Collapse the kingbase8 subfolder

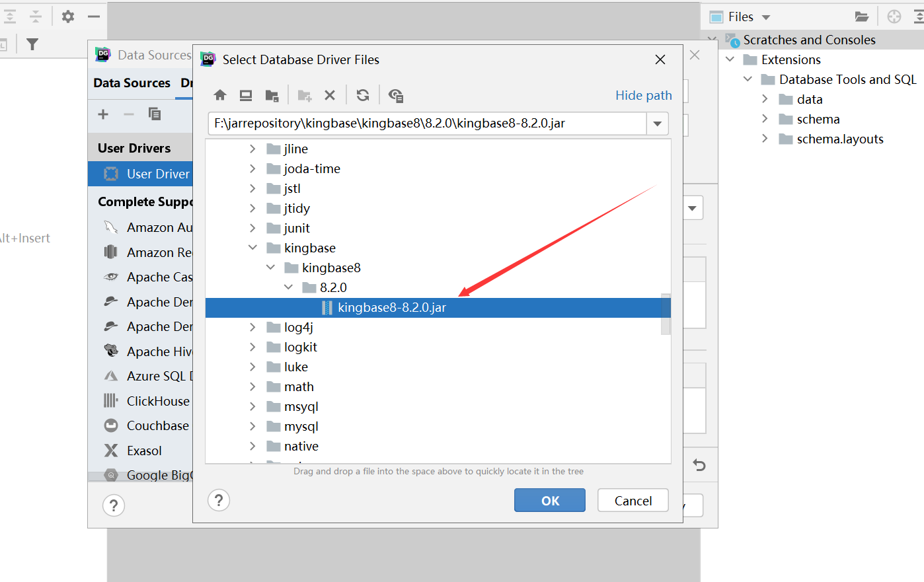click(270, 268)
